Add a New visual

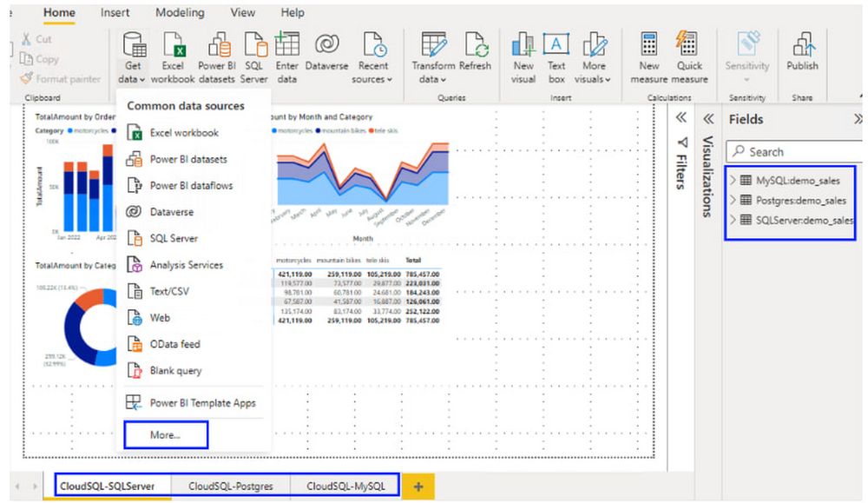(x=523, y=47)
